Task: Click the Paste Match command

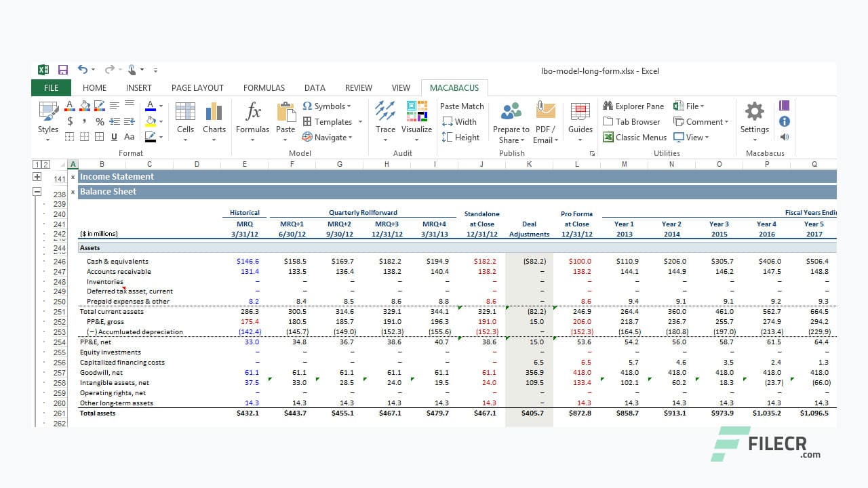Action: [462, 106]
